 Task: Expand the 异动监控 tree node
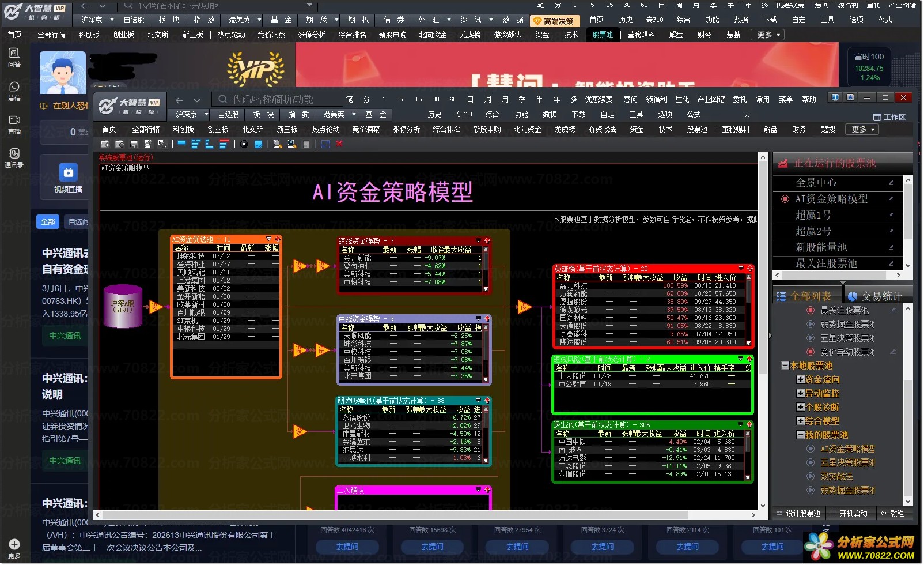800,393
